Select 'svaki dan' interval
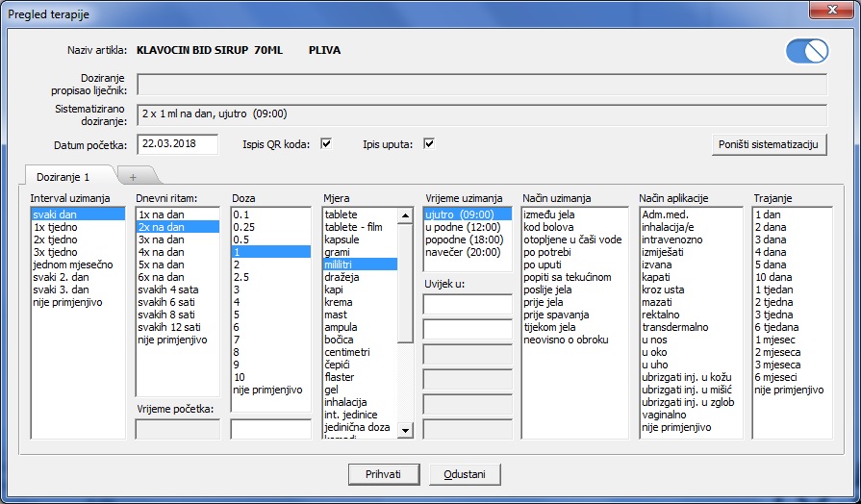 click(x=78, y=214)
